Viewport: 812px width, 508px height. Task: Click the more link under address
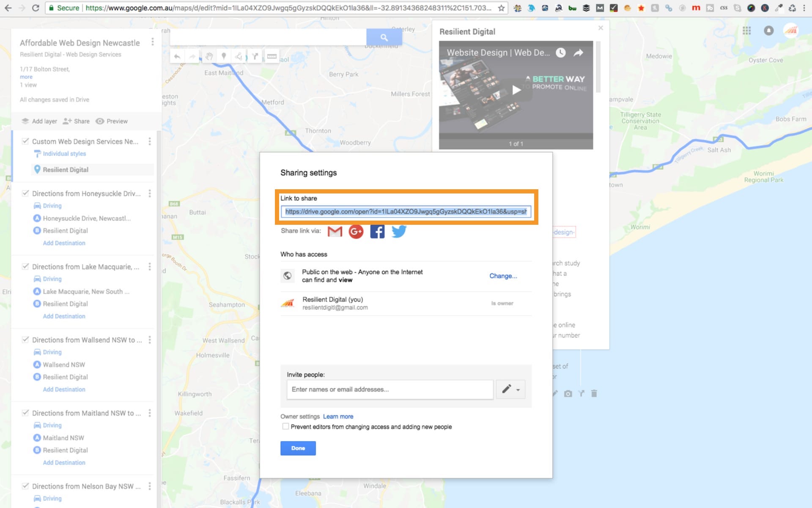tap(26, 77)
